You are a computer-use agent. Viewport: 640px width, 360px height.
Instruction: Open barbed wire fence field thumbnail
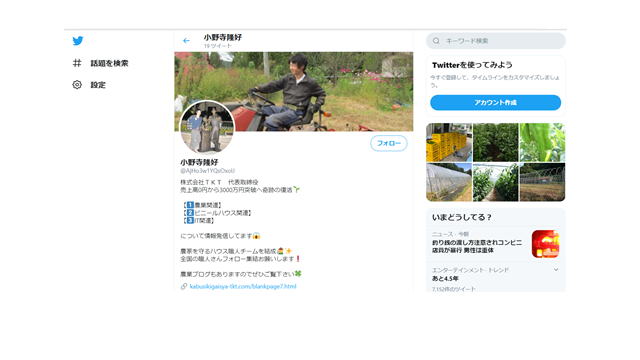542,182
